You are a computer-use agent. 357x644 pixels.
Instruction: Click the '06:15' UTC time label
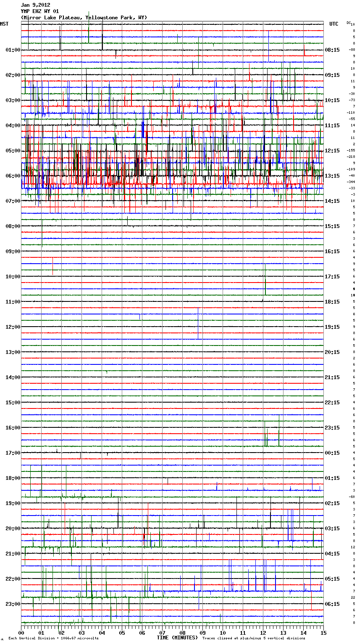point(332,604)
